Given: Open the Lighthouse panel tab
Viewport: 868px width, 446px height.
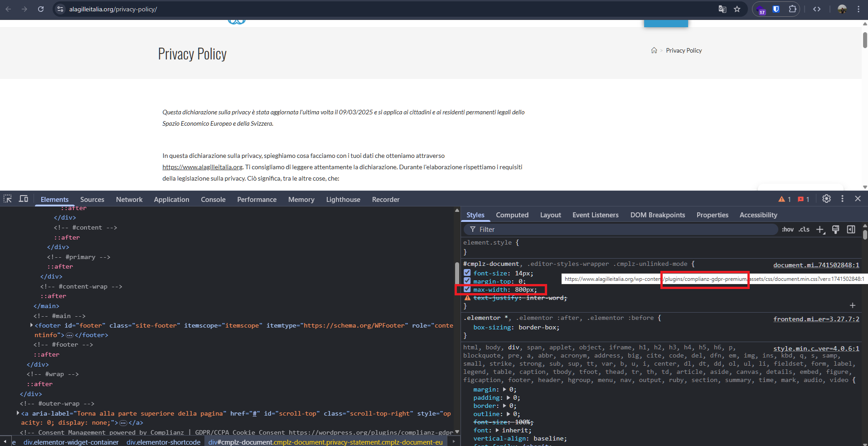Looking at the screenshot, I should click(x=343, y=200).
